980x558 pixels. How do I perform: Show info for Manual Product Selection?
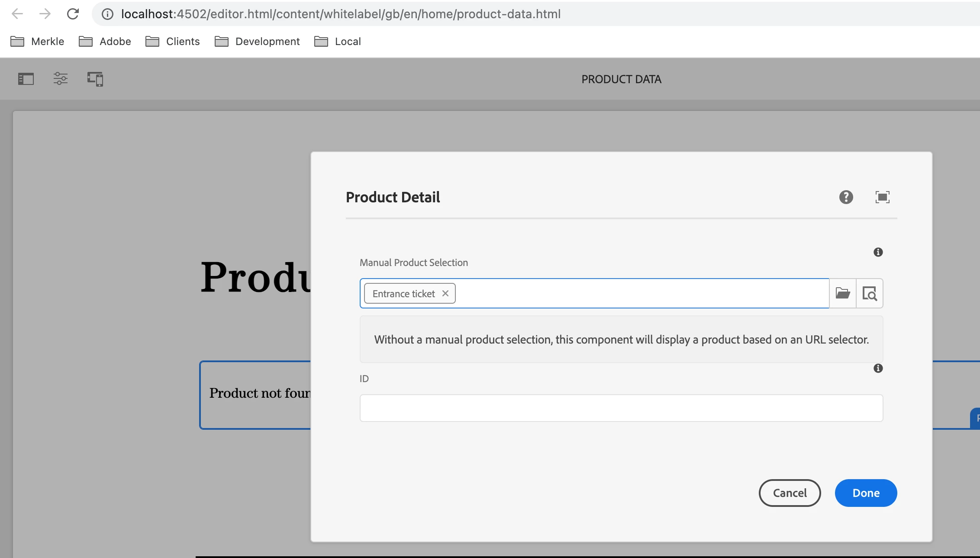click(x=878, y=252)
